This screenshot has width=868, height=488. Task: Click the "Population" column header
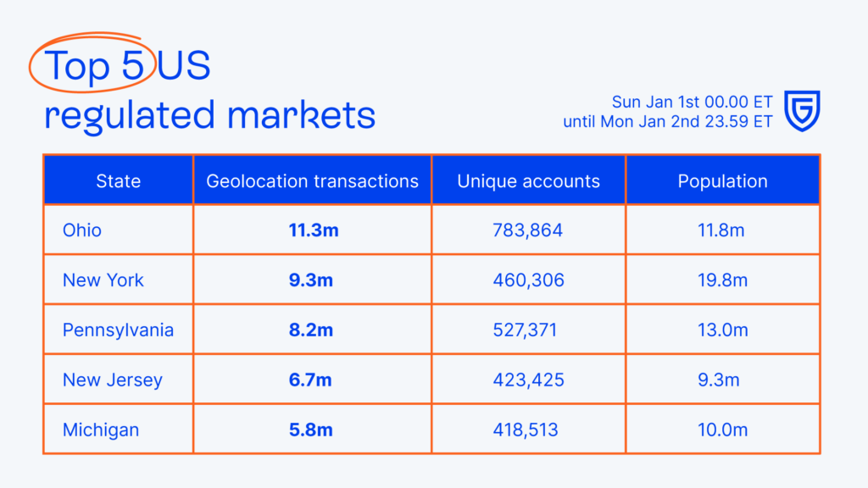point(722,180)
